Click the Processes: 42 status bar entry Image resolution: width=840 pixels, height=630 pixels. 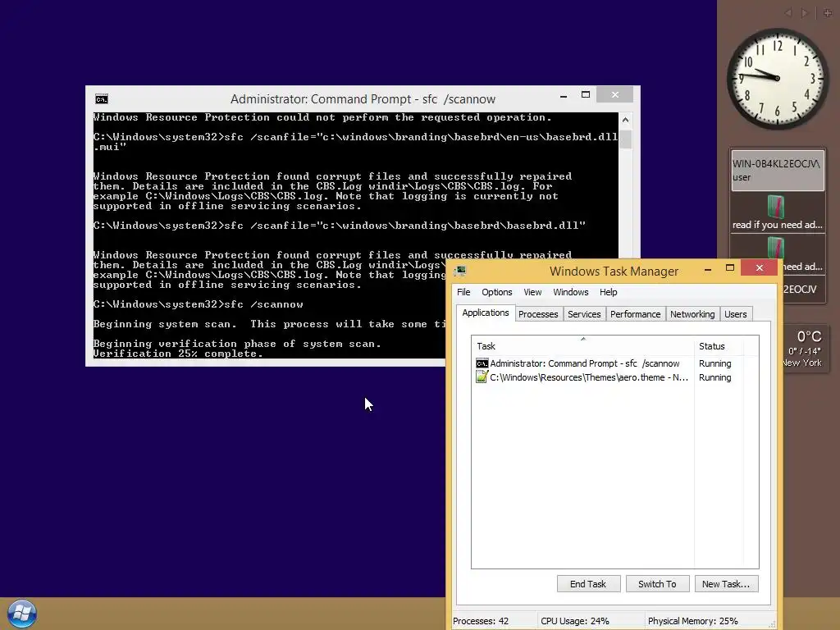481,621
